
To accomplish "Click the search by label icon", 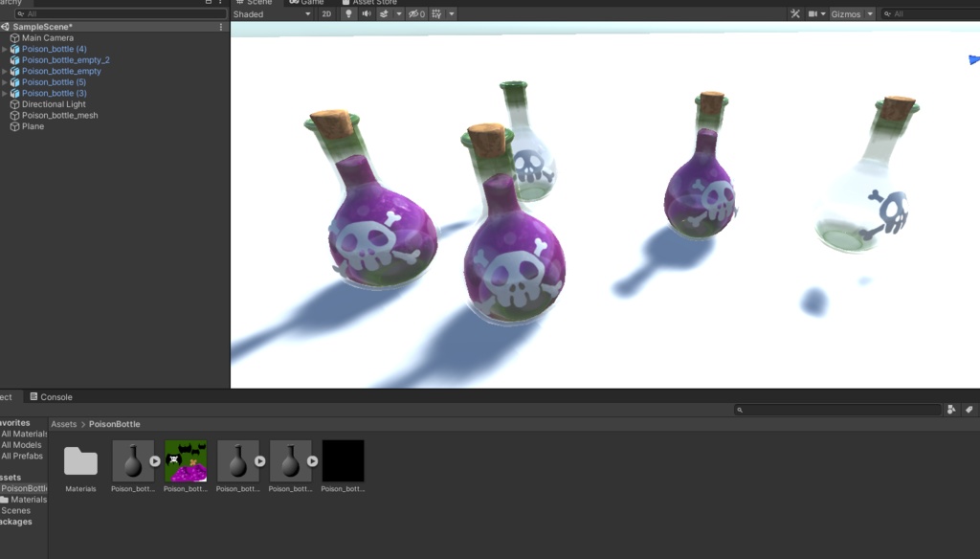I will pos(969,410).
